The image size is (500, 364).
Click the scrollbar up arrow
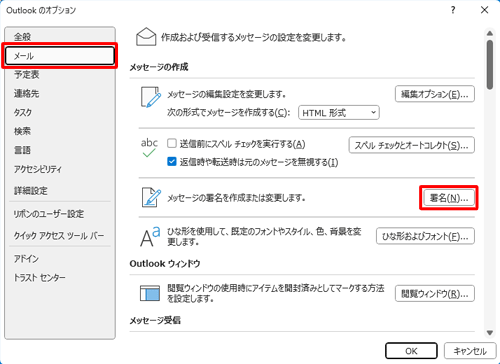point(489,33)
